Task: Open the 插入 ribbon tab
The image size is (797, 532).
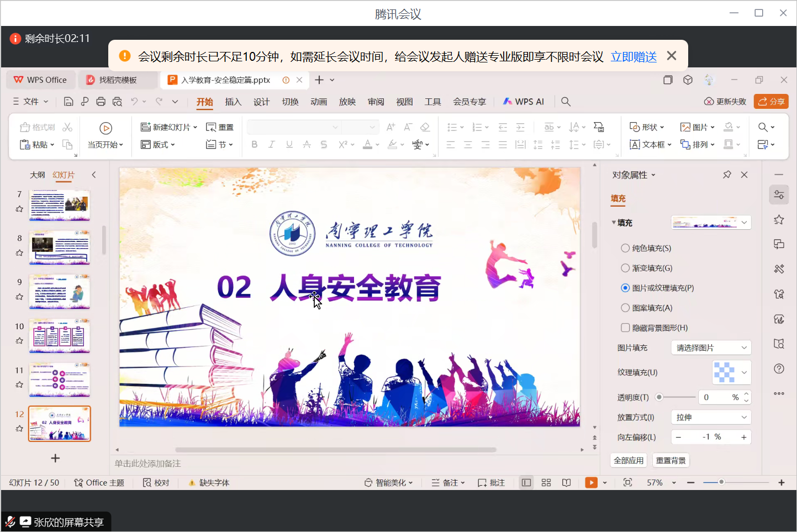Action: tap(233, 102)
